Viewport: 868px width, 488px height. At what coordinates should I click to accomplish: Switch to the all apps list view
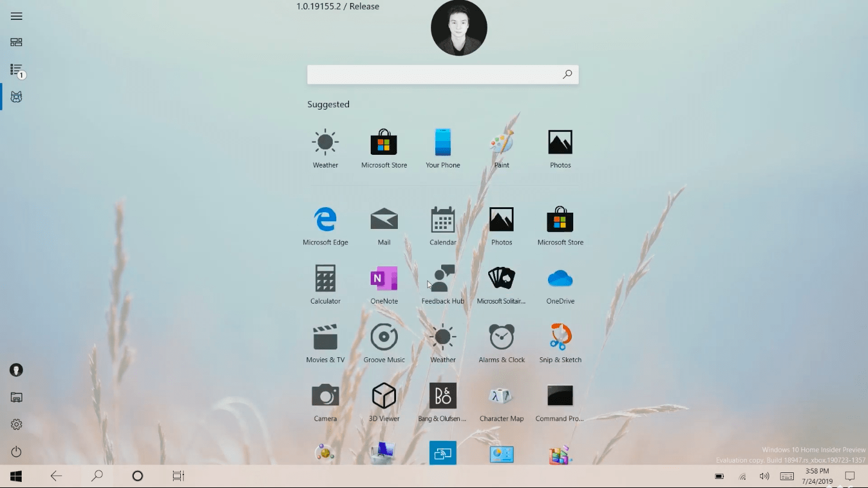click(16, 70)
